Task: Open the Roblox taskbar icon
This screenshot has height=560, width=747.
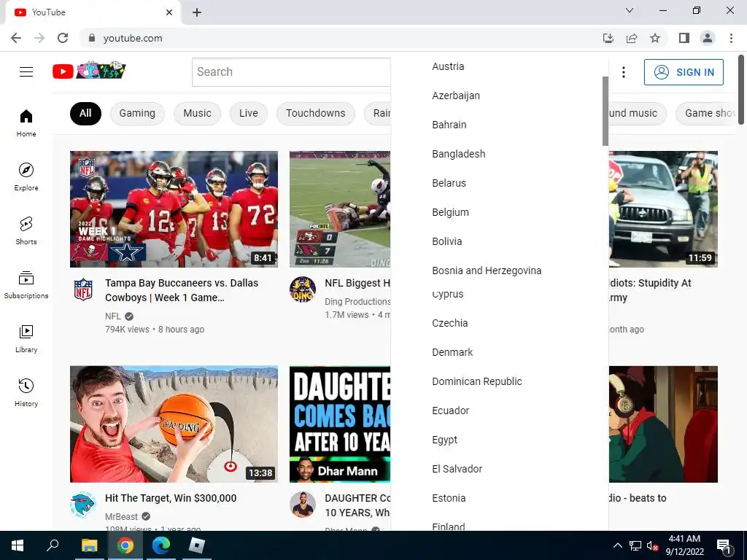Action: click(x=197, y=545)
